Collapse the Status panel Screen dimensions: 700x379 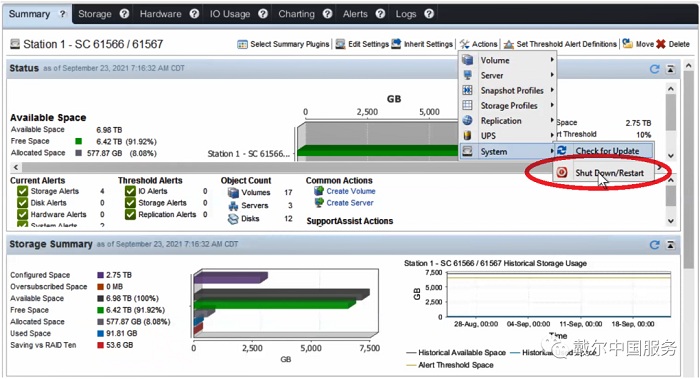point(671,69)
